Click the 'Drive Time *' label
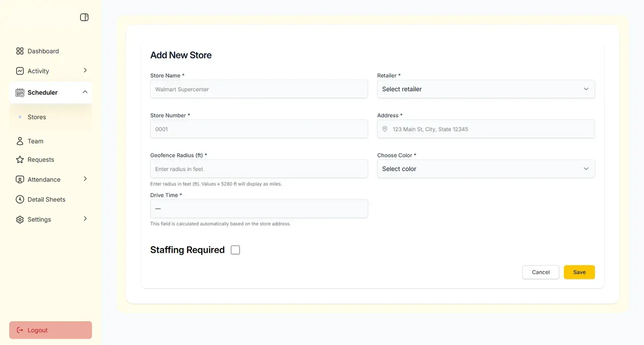The width and height of the screenshot is (644, 345). click(x=166, y=195)
